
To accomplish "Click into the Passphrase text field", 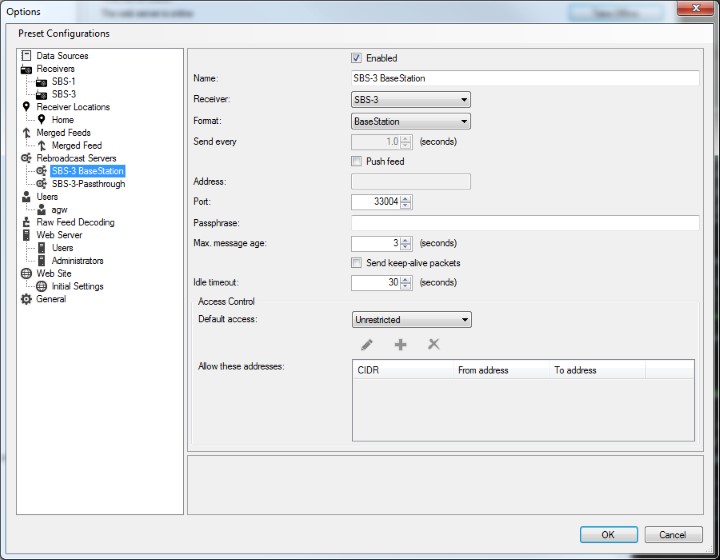I will [x=524, y=222].
